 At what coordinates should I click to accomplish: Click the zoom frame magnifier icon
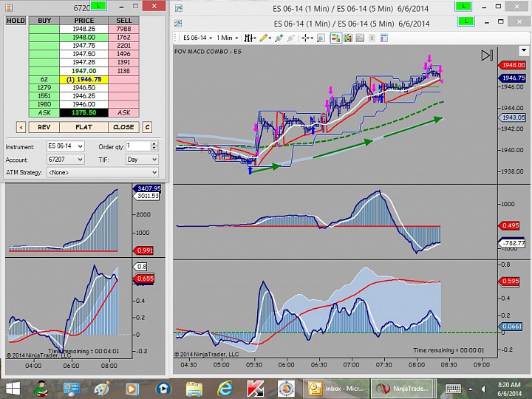(x=320, y=38)
